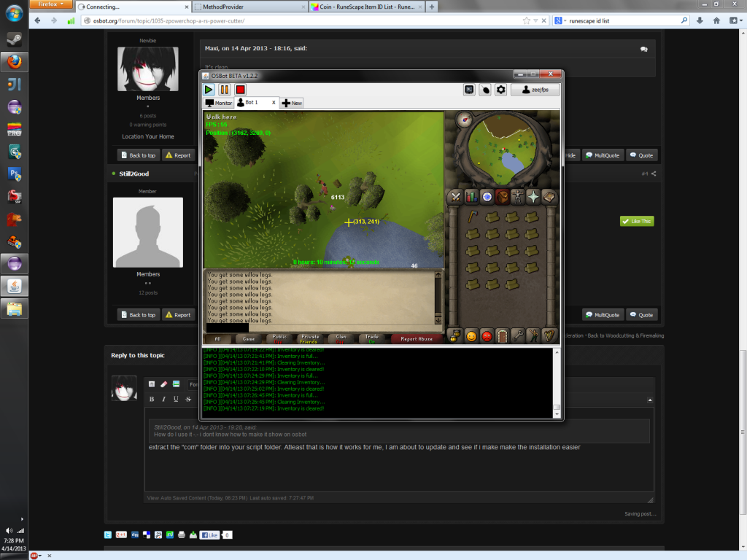Add a new bot tab

292,103
